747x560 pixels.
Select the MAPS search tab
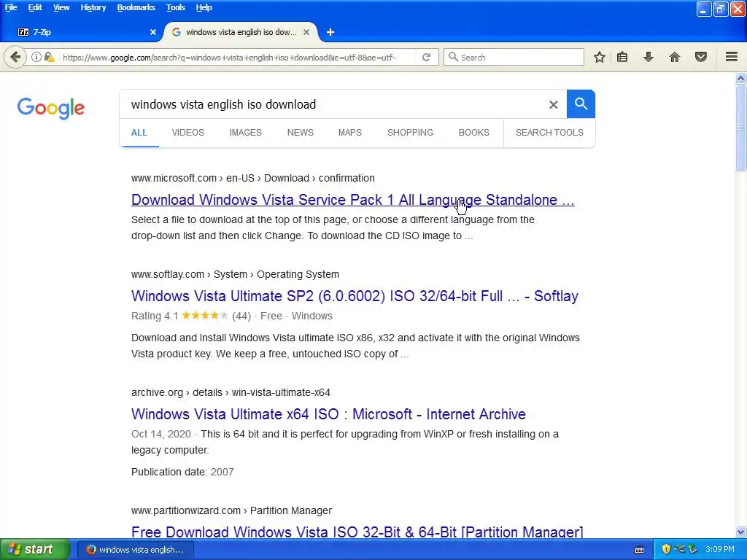(x=349, y=133)
